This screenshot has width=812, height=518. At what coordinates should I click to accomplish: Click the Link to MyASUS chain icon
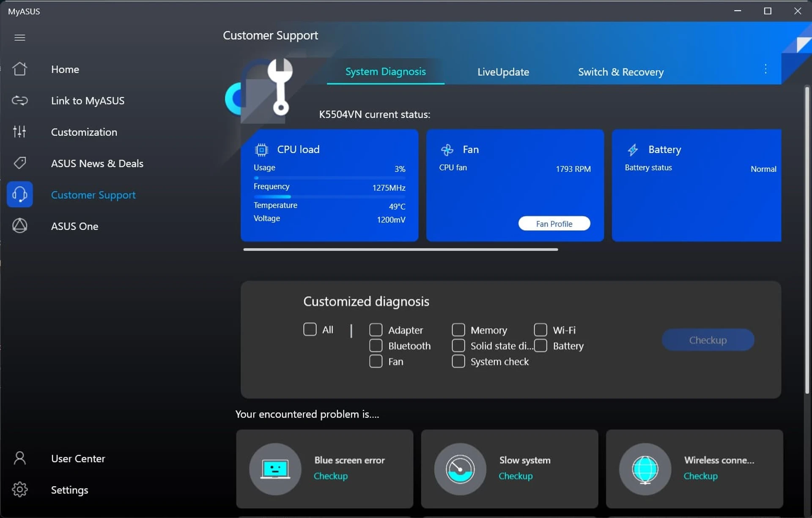(x=19, y=100)
